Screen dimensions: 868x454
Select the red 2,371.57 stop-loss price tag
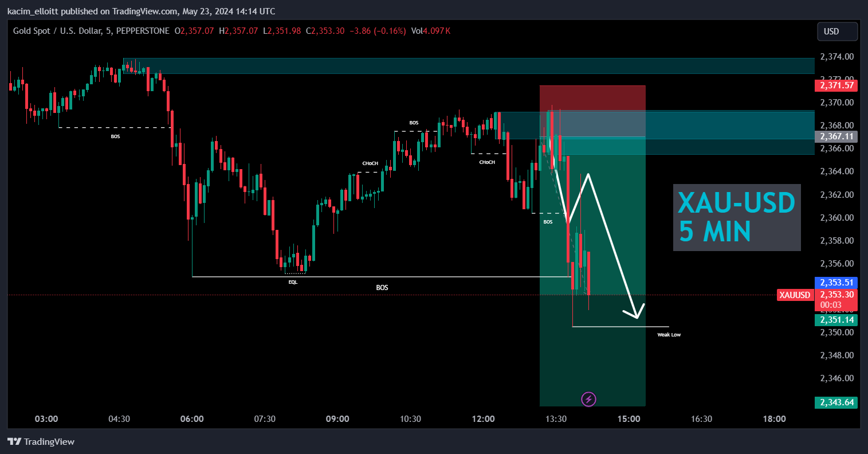pyautogui.click(x=836, y=85)
